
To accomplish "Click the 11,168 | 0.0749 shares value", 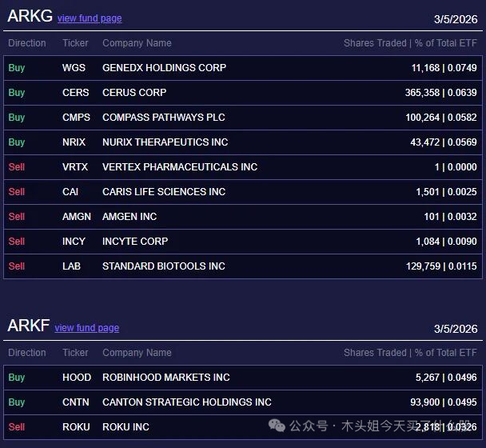I will [444, 68].
